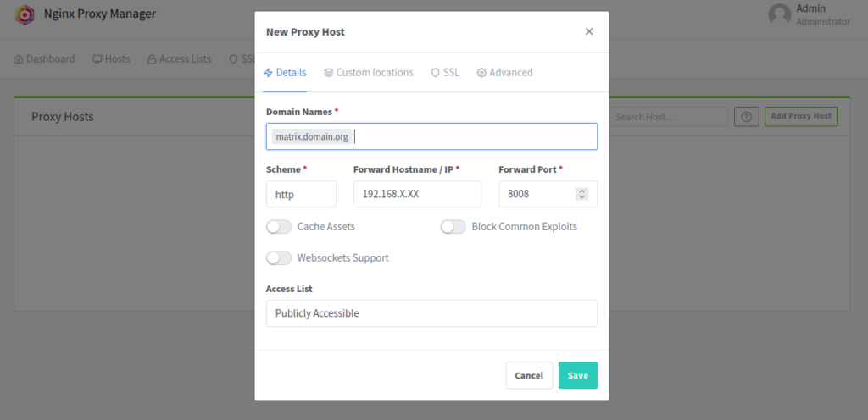The height and width of the screenshot is (420, 868).
Task: Click the Forward Hostname / IP field
Action: (x=417, y=194)
